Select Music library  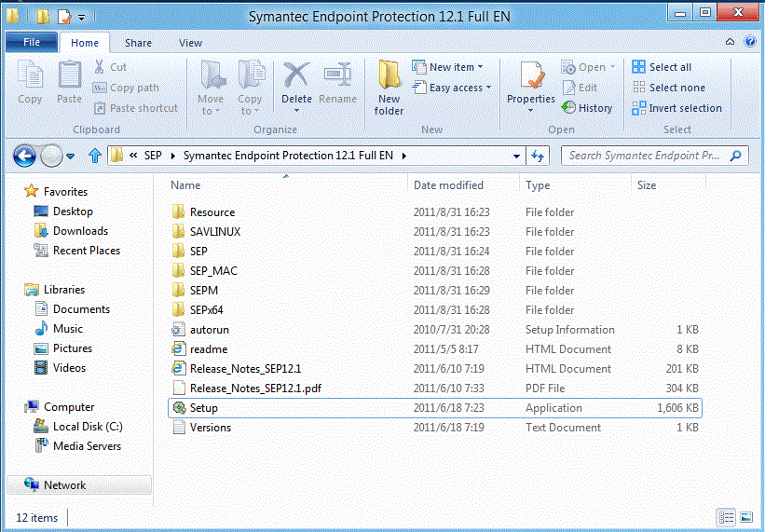(59, 329)
